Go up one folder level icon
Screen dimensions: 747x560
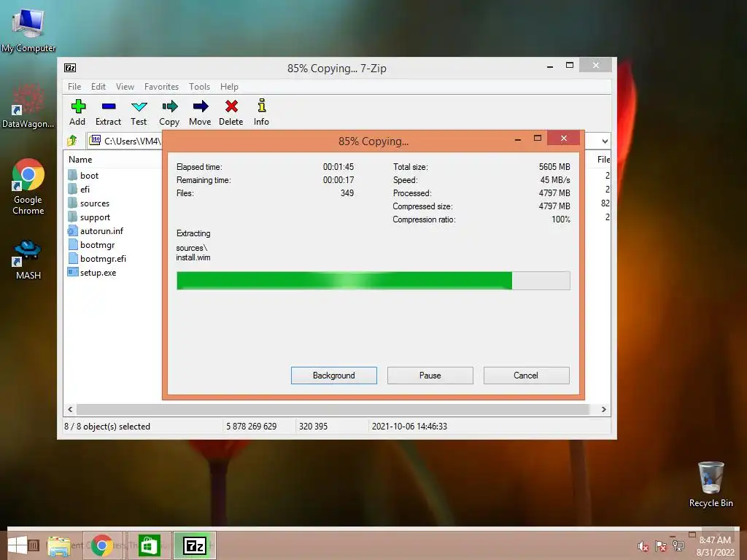(x=72, y=141)
